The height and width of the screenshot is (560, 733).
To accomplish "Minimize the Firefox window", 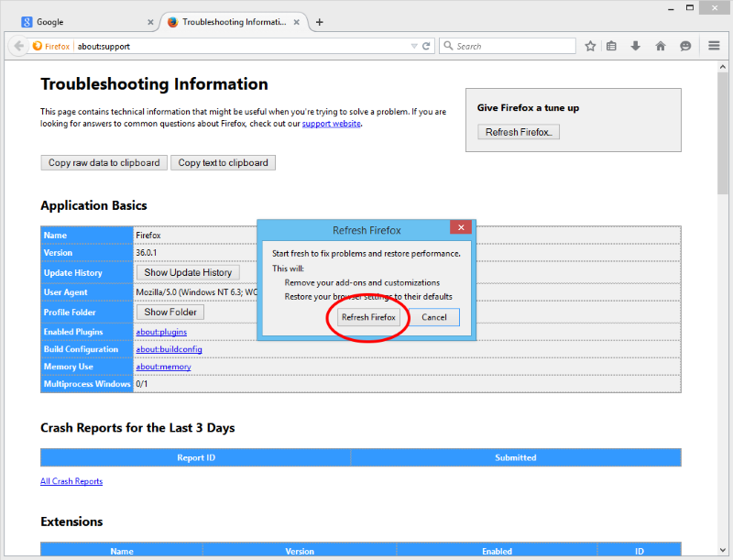I will tap(671, 8).
